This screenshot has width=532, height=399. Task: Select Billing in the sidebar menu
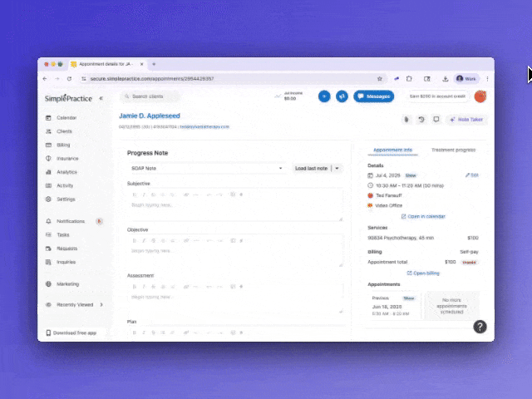pyautogui.click(x=63, y=145)
